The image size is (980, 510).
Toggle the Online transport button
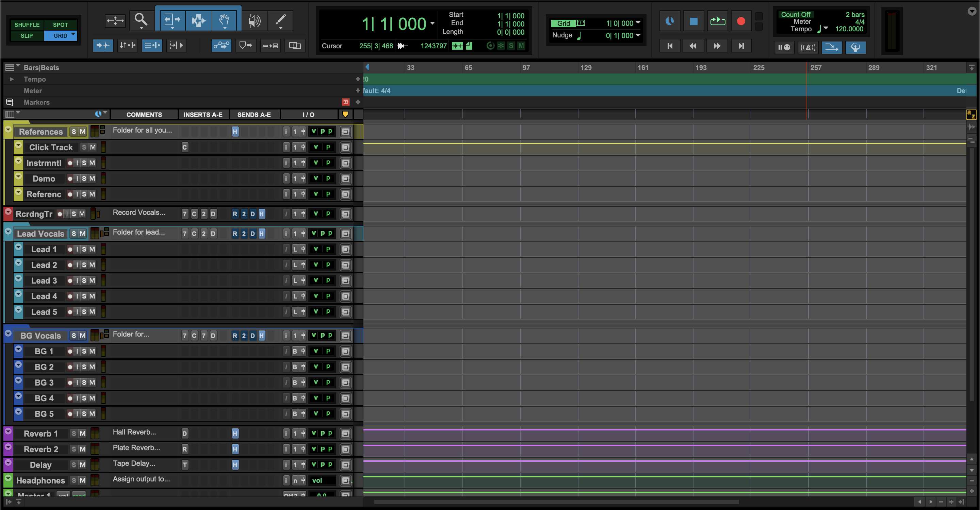[x=670, y=21]
